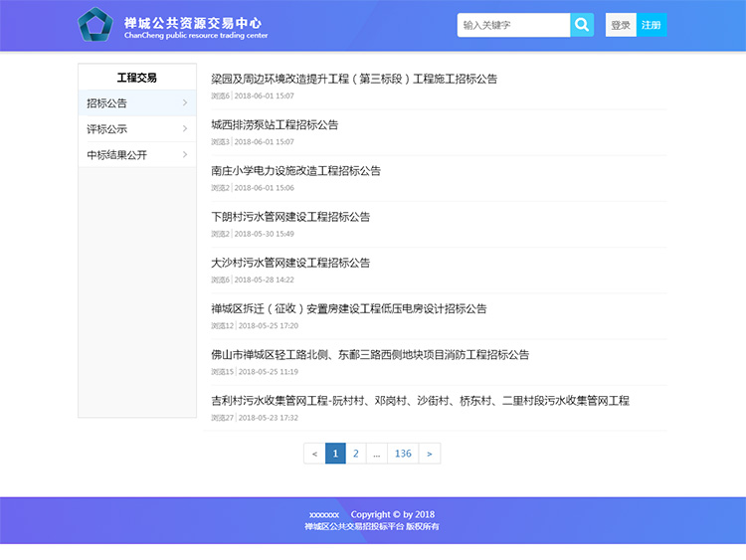Viewport: 746px width, 560px height.
Task: Click date 2018-06-01 15:06
Action: [264, 188]
